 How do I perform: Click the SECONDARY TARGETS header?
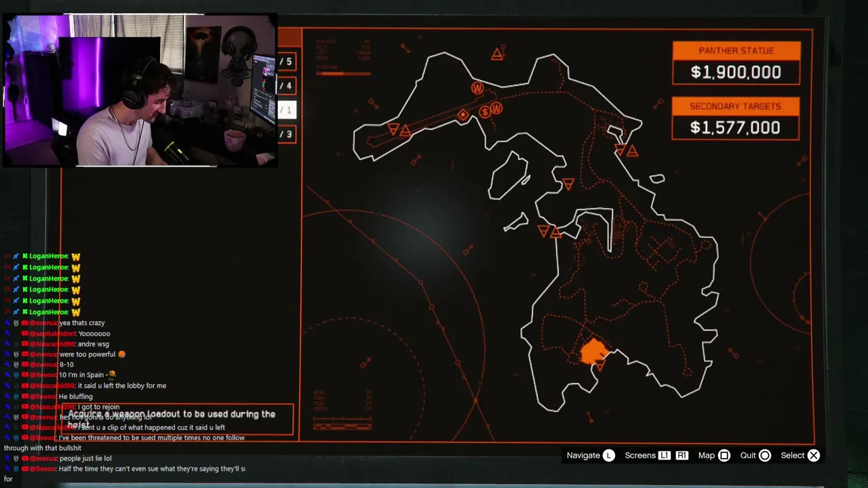click(x=735, y=106)
